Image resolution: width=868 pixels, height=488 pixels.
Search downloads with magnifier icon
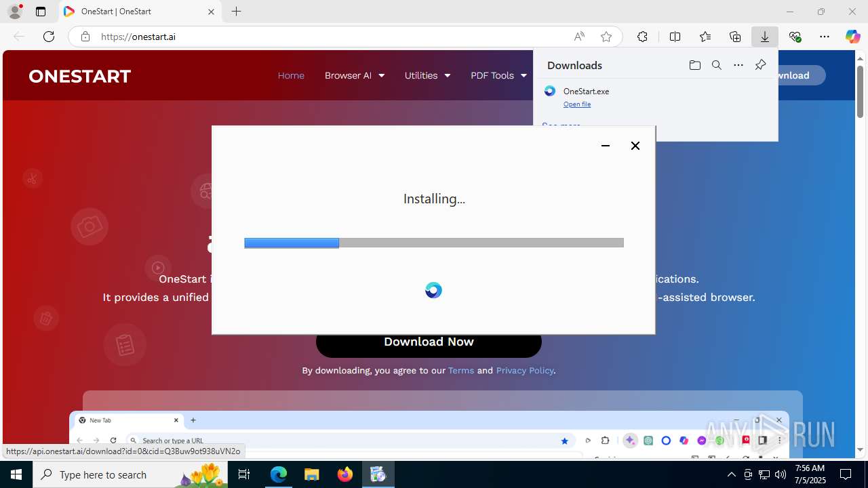click(716, 65)
